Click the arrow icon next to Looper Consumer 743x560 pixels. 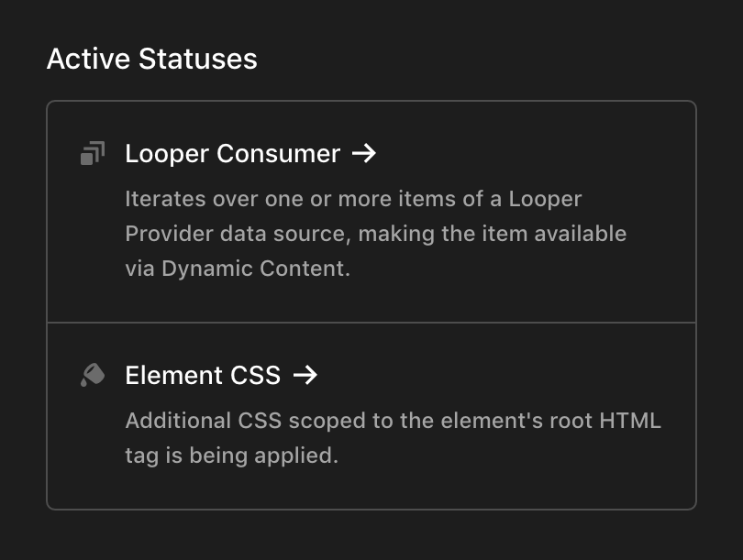pyautogui.click(x=365, y=154)
